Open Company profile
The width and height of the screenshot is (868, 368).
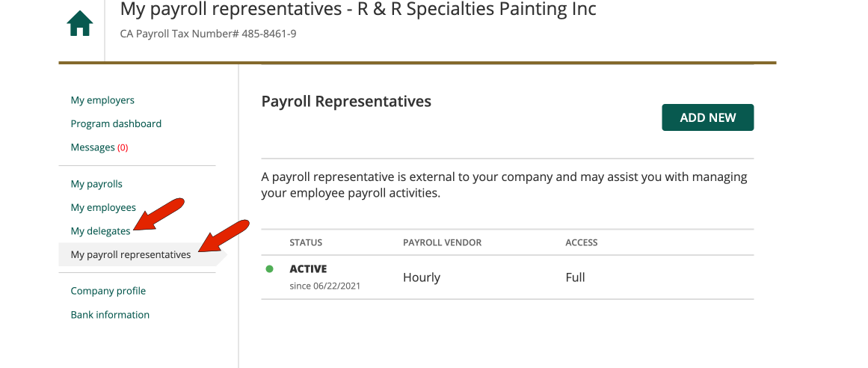(108, 291)
